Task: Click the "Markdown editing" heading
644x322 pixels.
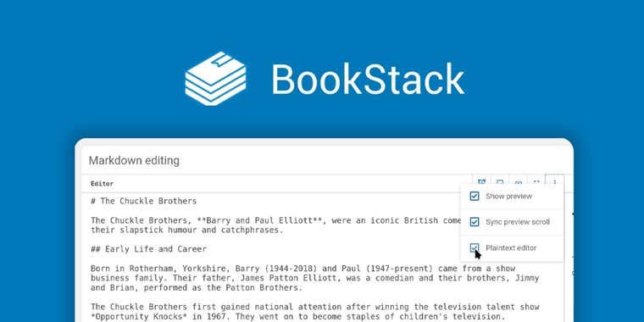Action: [134, 160]
